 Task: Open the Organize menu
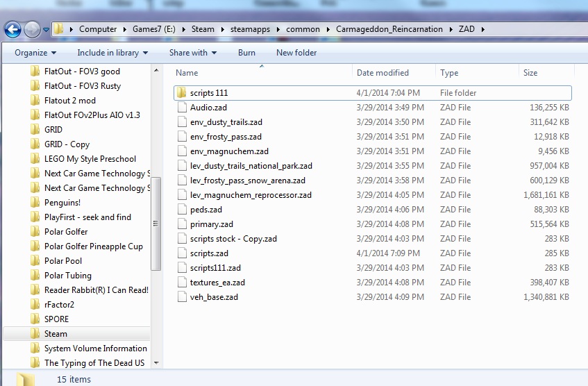pyautogui.click(x=35, y=53)
